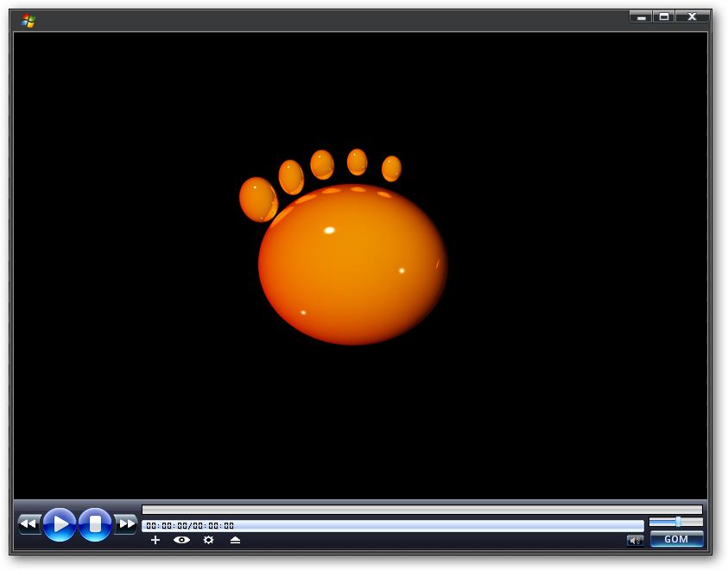Screen dimensions: 728x571
Task: Click the fast-forward button
Action: 126,523
